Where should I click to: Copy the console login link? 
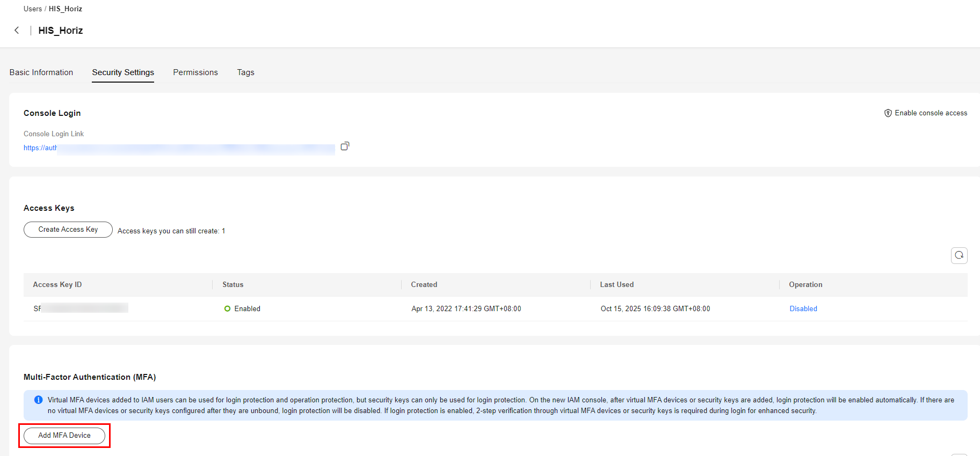click(345, 146)
